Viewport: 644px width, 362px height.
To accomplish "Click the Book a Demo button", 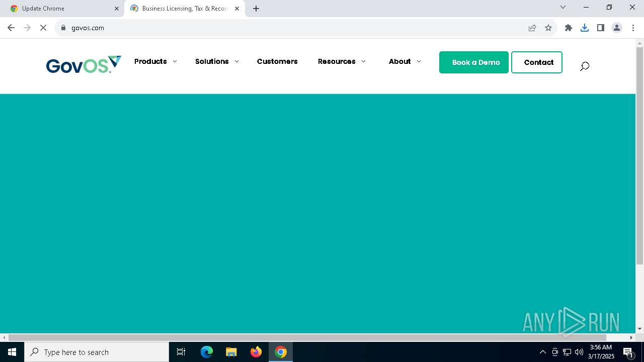I will tap(474, 62).
